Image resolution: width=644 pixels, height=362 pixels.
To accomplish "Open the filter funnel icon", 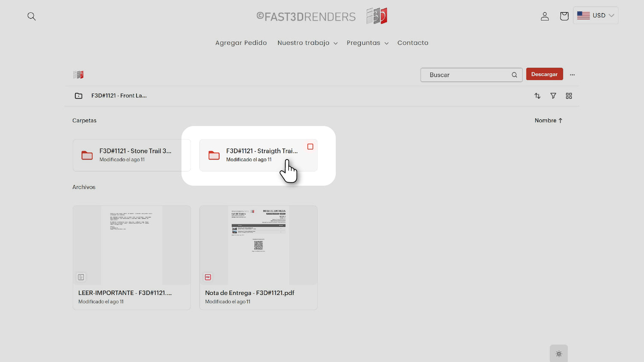I will (x=553, y=96).
